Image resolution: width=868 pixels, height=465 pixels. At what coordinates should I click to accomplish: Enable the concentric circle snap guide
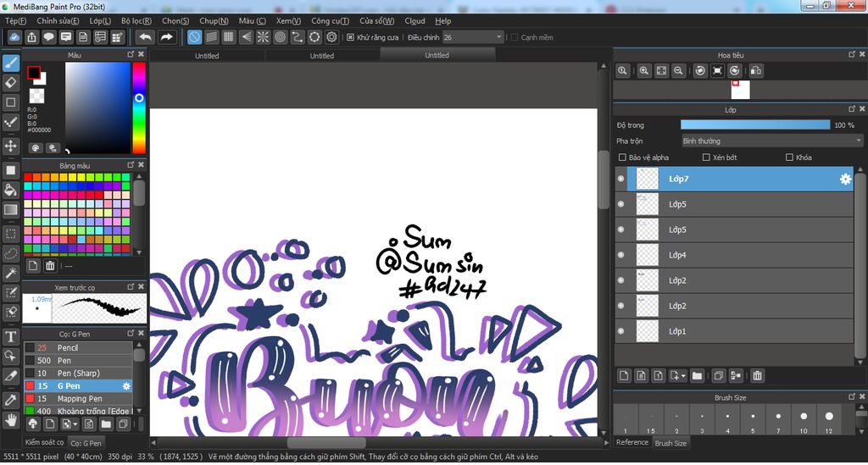[x=280, y=37]
